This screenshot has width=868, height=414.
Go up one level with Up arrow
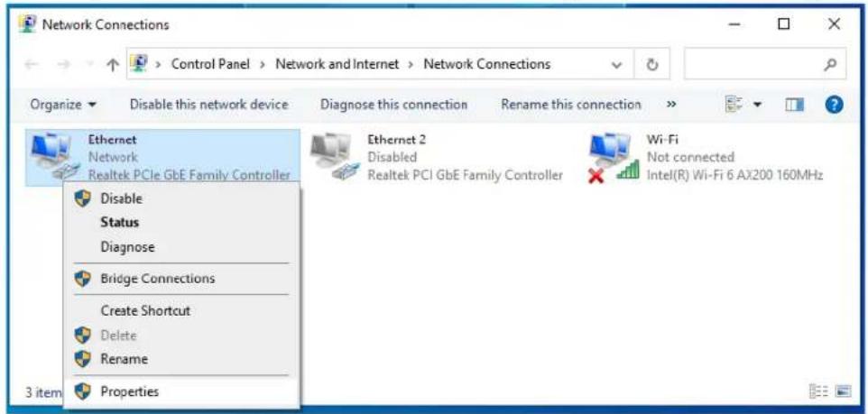point(113,65)
